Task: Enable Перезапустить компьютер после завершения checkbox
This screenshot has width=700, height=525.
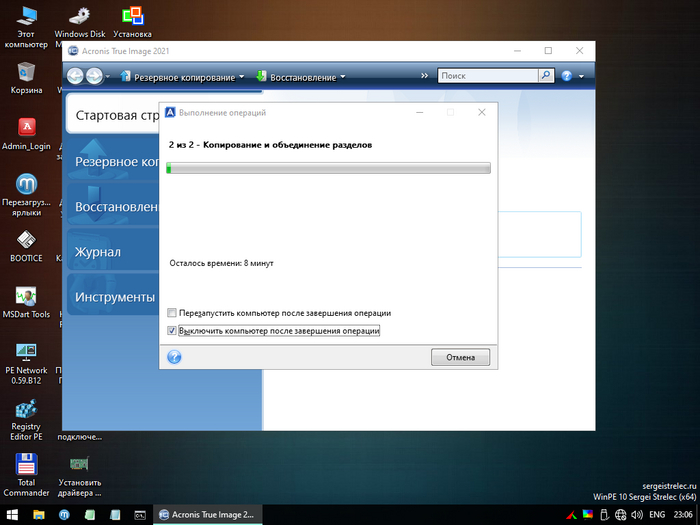Action: pyautogui.click(x=172, y=313)
